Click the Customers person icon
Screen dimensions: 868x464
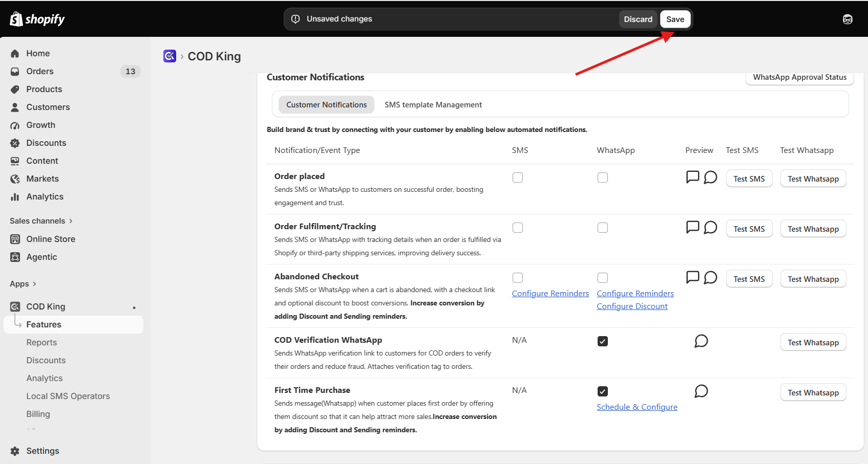click(x=15, y=107)
